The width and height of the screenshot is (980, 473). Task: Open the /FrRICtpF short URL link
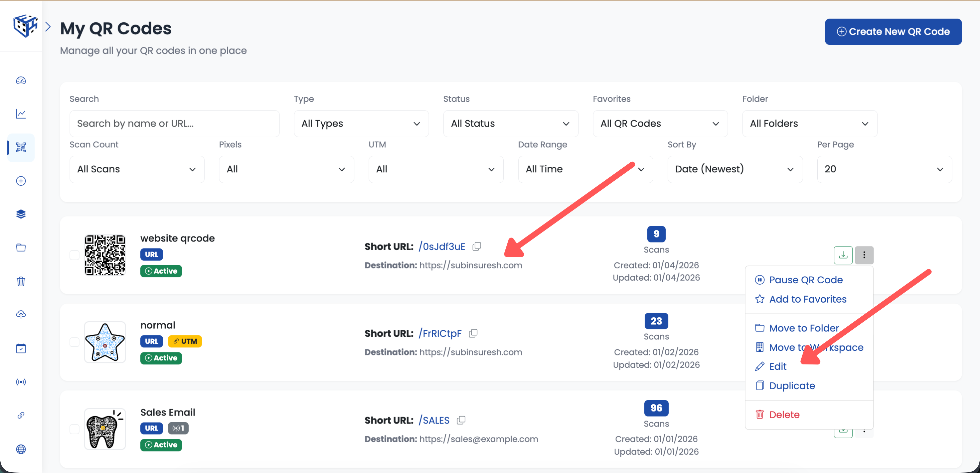pos(440,333)
